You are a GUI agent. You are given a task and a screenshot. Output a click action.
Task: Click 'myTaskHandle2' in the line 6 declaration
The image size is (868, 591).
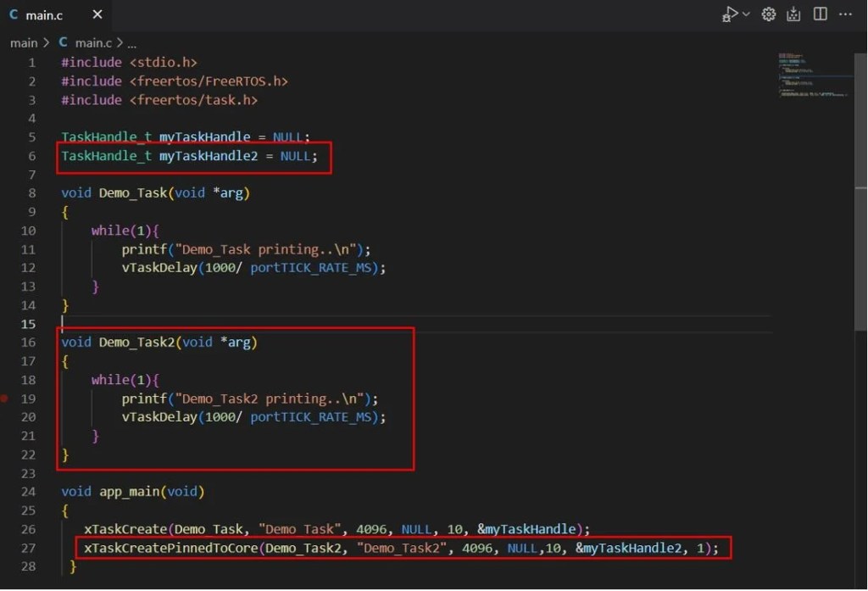coord(209,156)
